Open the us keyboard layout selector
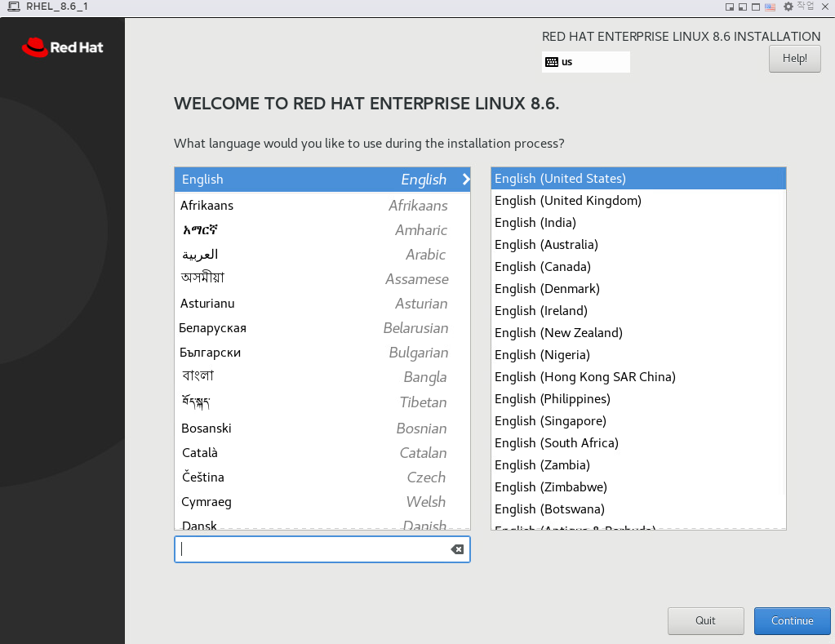The width and height of the screenshot is (835, 644). [585, 62]
